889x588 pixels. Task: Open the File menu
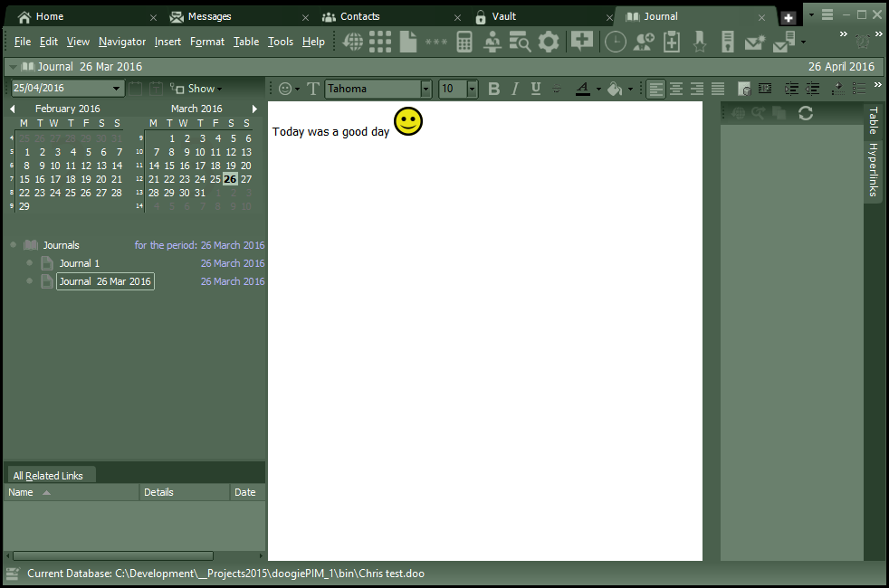tap(23, 42)
